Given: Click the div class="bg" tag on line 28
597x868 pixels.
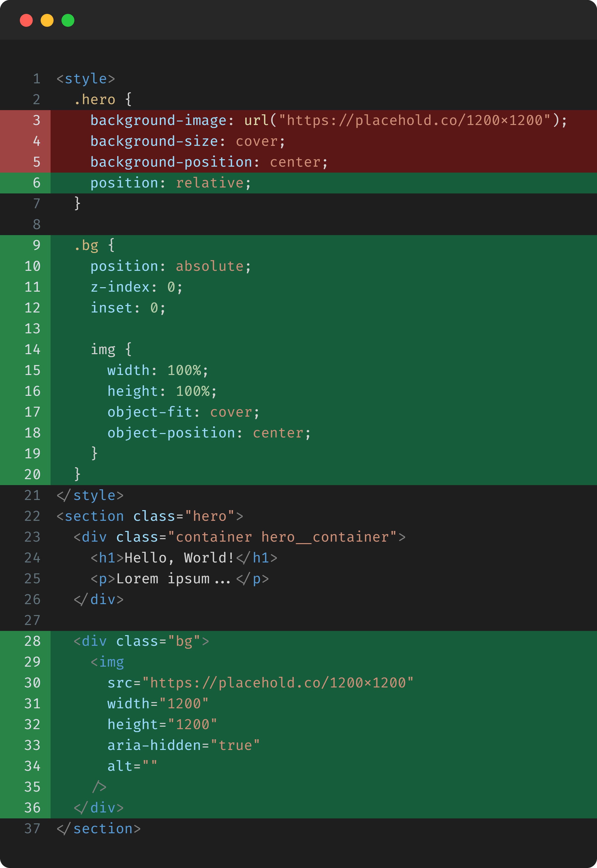Looking at the screenshot, I should pos(141,641).
